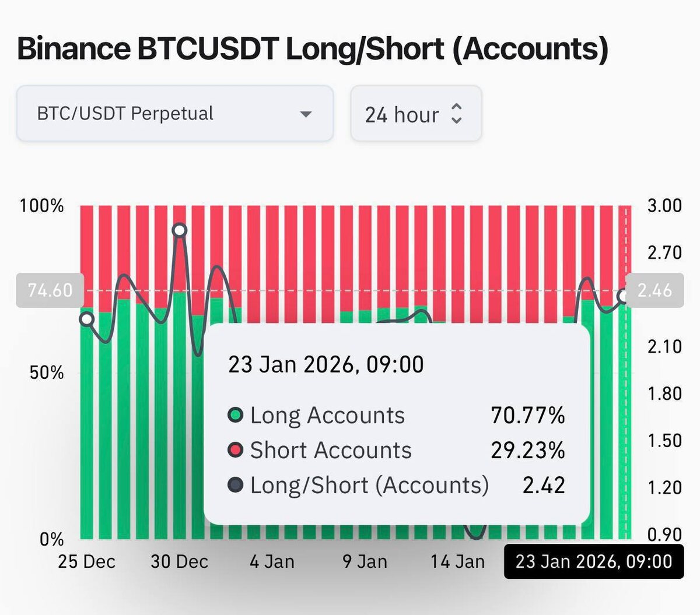Click the 14 Jan x-axis label
Image resolution: width=700 pixels, height=615 pixels.
click(457, 561)
